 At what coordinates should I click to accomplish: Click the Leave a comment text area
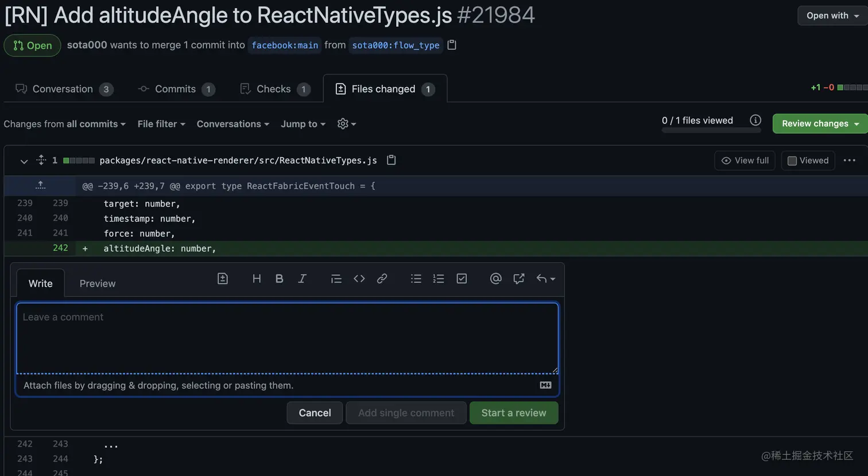287,338
